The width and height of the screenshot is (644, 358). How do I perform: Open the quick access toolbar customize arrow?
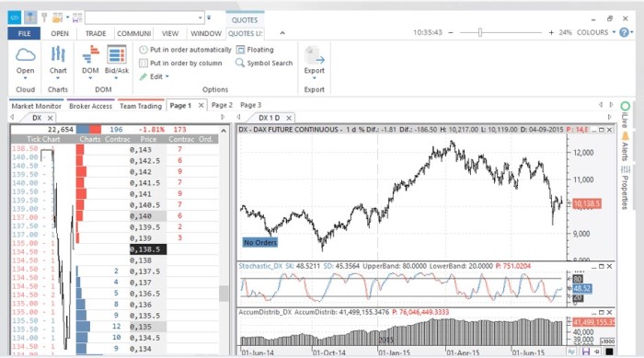pos(209,17)
